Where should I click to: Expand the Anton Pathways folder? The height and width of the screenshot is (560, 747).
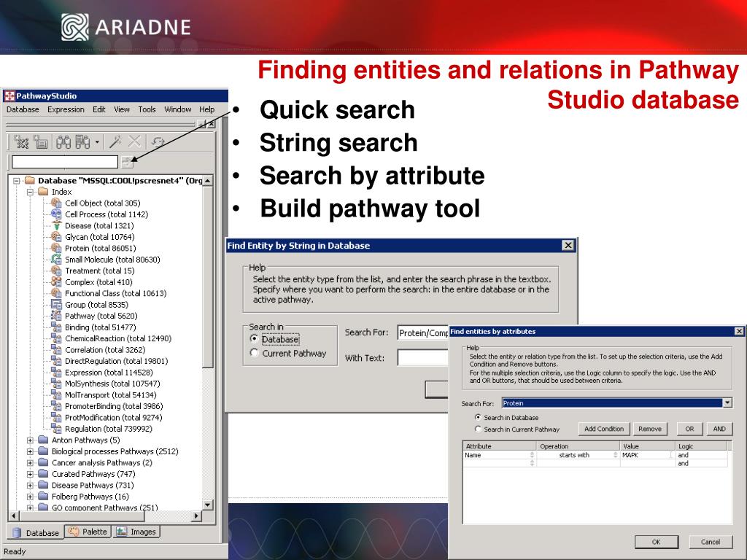(30, 440)
